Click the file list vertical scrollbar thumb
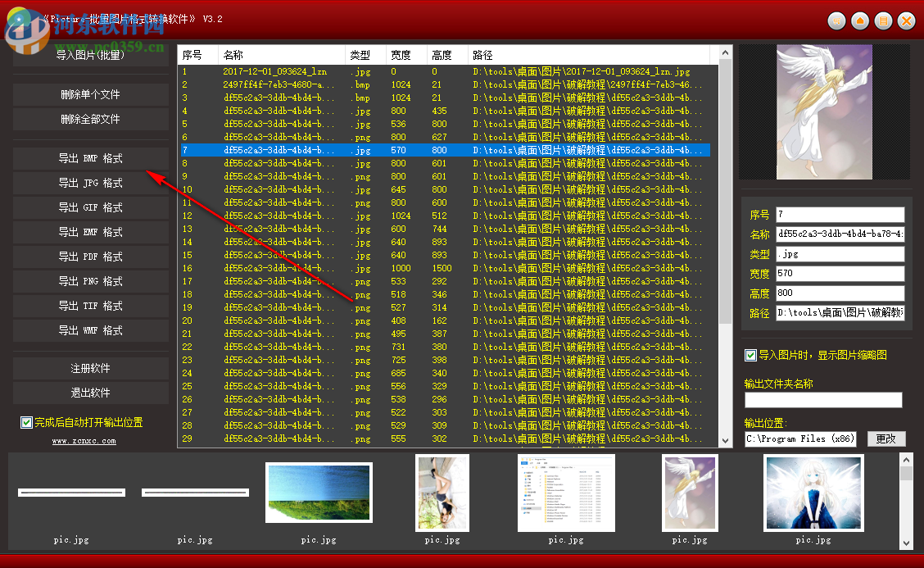 pos(726,192)
